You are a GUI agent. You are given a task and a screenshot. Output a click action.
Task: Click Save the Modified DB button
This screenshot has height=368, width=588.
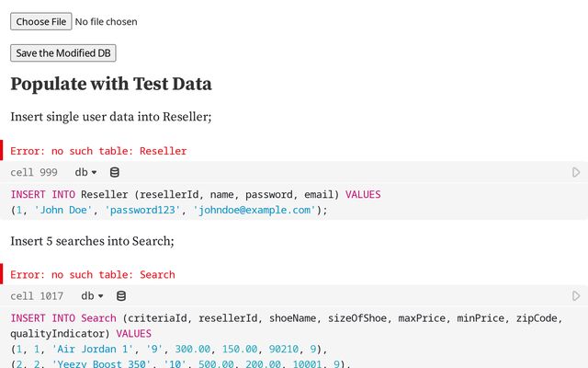coord(63,53)
